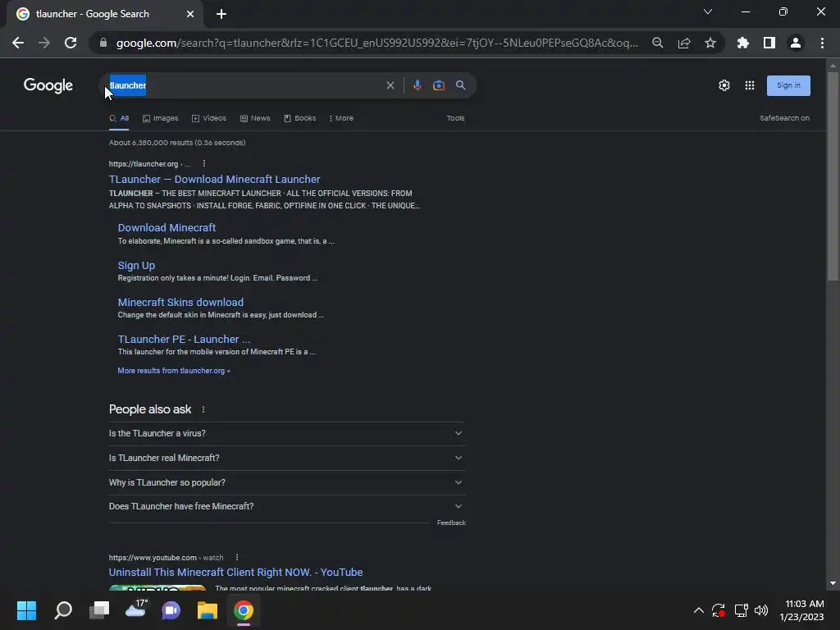Open a new browser tab
840x630 pixels.
(x=221, y=14)
